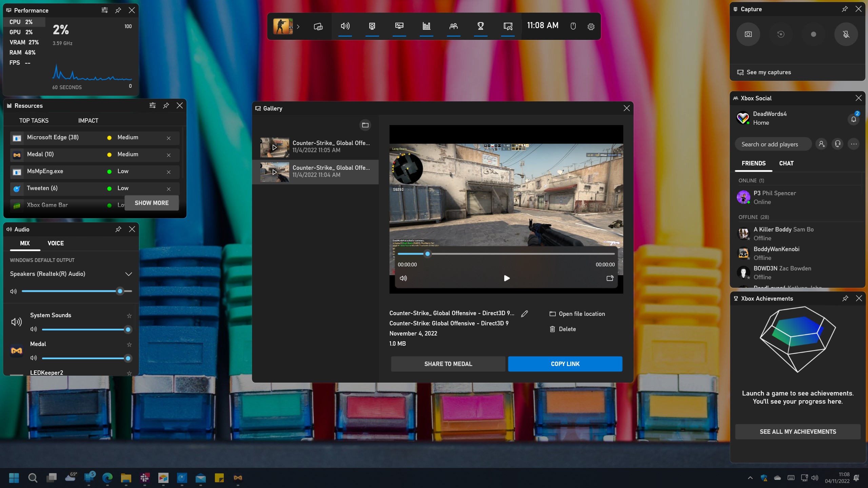The height and width of the screenshot is (488, 868).
Task: Open the captures folder icon in Gallery
Action: [x=365, y=125]
